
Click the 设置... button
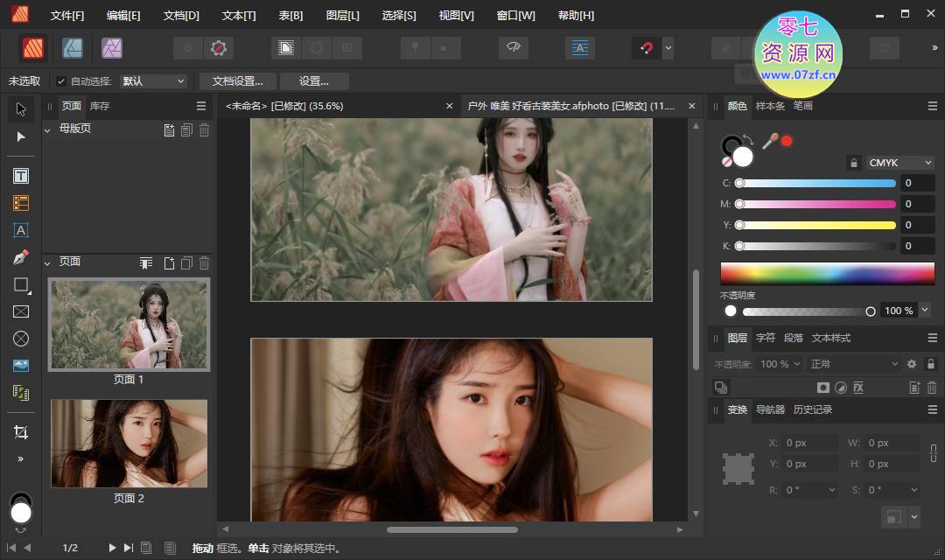pyautogui.click(x=313, y=81)
